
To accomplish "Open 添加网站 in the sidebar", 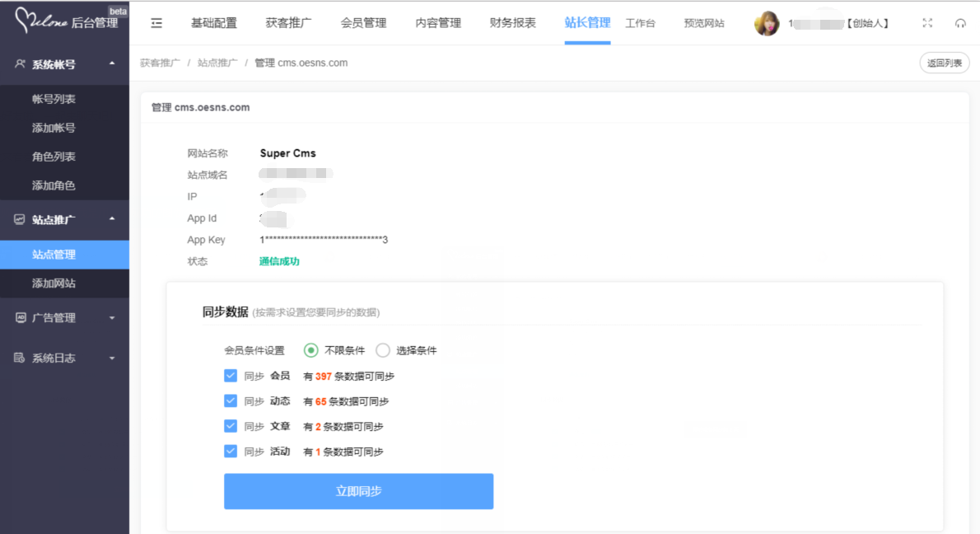I will pos(54,283).
